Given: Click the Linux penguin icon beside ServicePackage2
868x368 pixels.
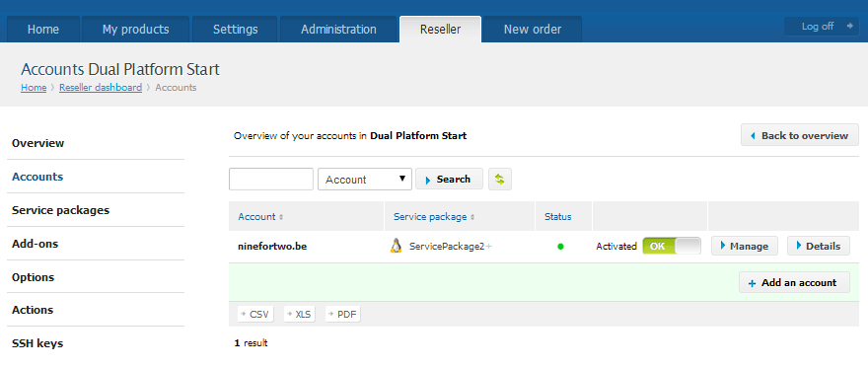Looking at the screenshot, I should [396, 246].
